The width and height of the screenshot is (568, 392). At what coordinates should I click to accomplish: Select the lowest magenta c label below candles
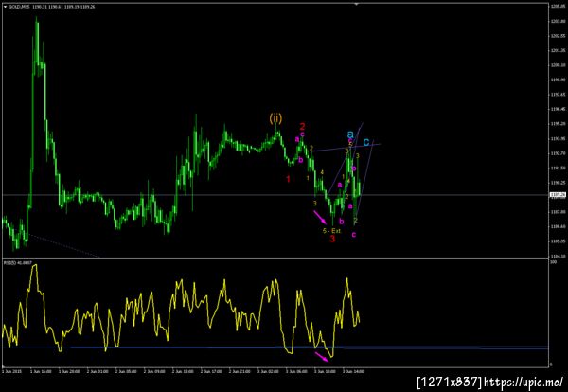(354, 235)
